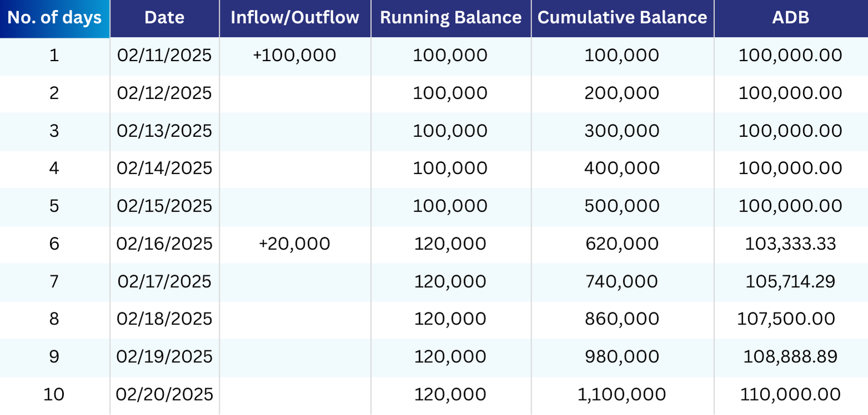Select the cumulative balance 400,000
The height and width of the screenshot is (415, 868).
tap(622, 168)
